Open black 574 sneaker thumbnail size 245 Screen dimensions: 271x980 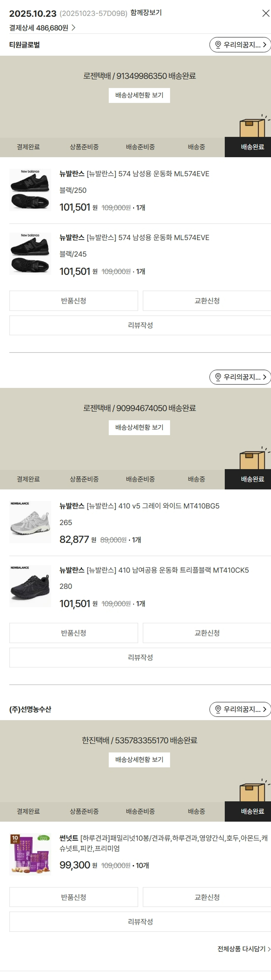(30, 254)
